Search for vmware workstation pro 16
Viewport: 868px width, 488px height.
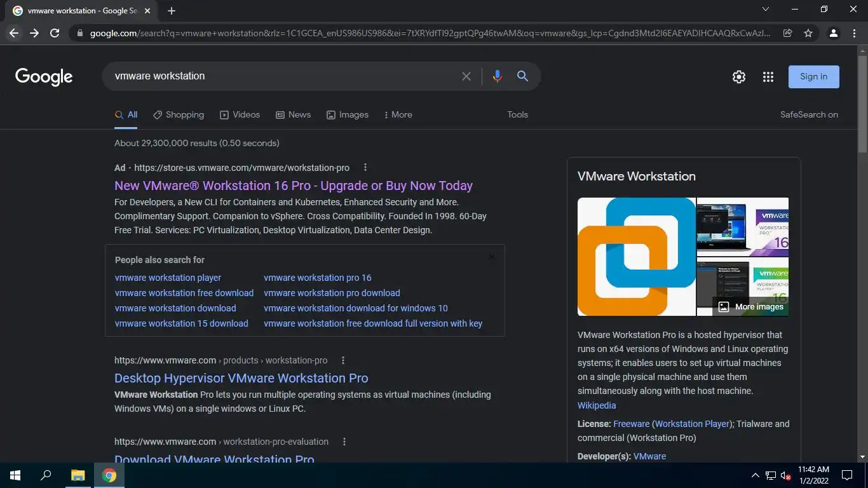318,278
